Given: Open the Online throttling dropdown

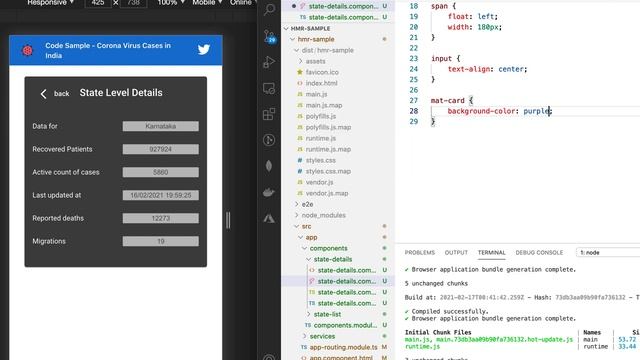Looking at the screenshot, I should pyautogui.click(x=243, y=2).
